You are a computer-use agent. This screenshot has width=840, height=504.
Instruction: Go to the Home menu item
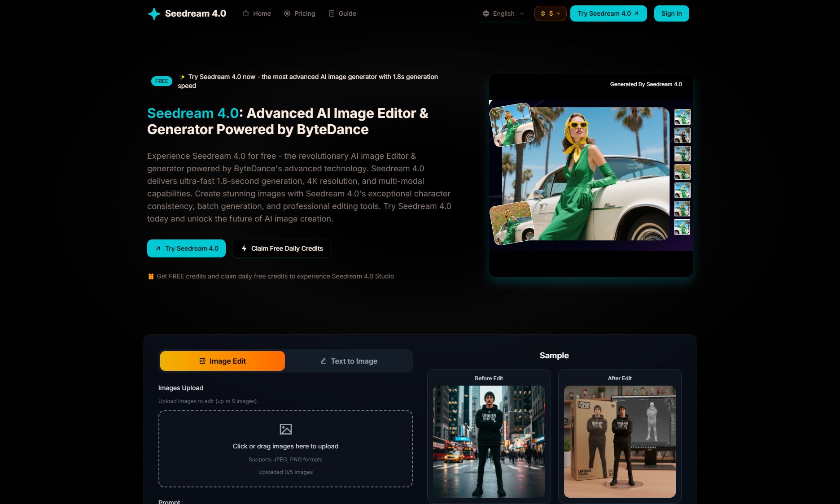click(x=257, y=13)
